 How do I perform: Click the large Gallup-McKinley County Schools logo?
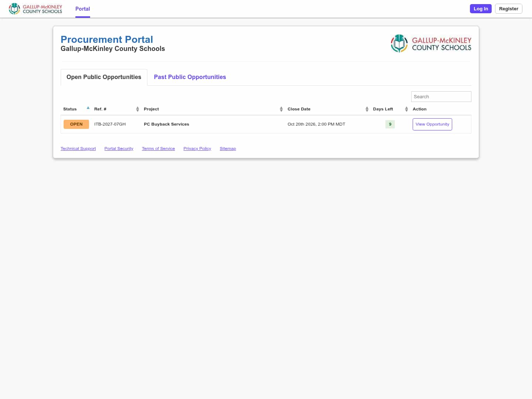pos(431,44)
